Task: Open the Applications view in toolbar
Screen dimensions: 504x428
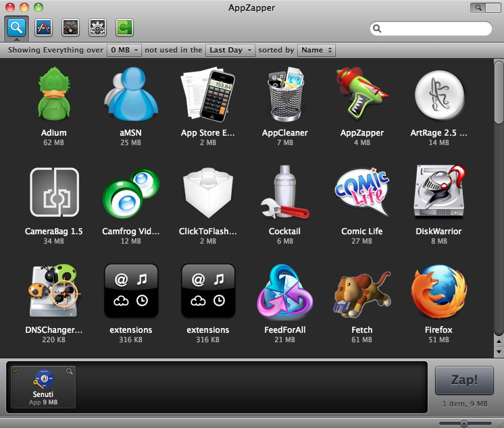Action: click(x=43, y=28)
